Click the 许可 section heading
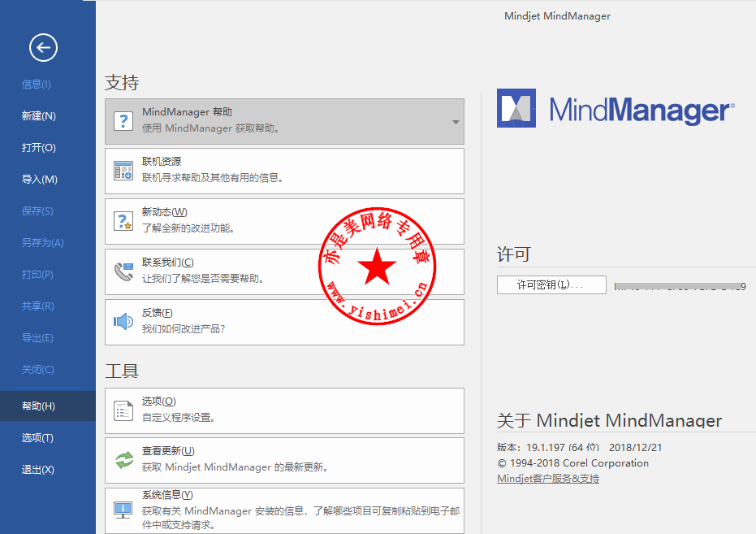 (x=514, y=254)
